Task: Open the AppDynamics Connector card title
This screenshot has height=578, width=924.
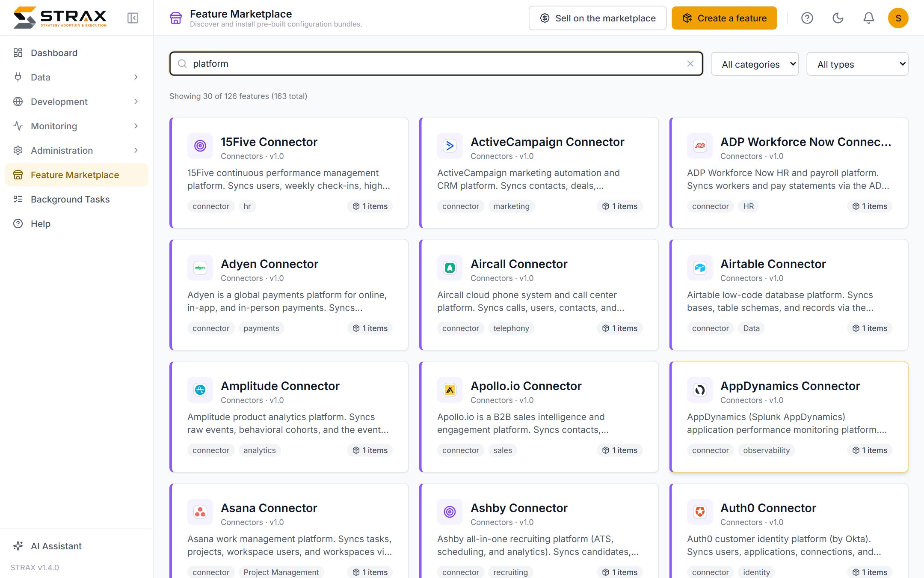Action: pos(790,386)
